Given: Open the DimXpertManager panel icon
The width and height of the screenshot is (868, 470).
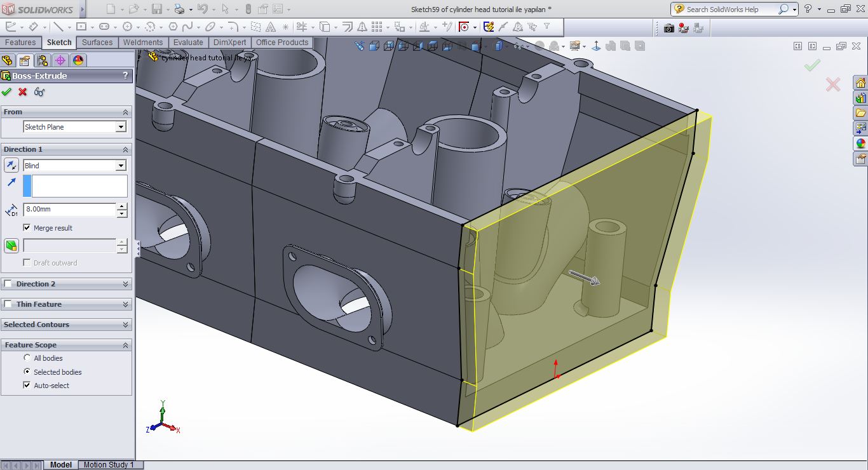Looking at the screenshot, I should (x=60, y=60).
